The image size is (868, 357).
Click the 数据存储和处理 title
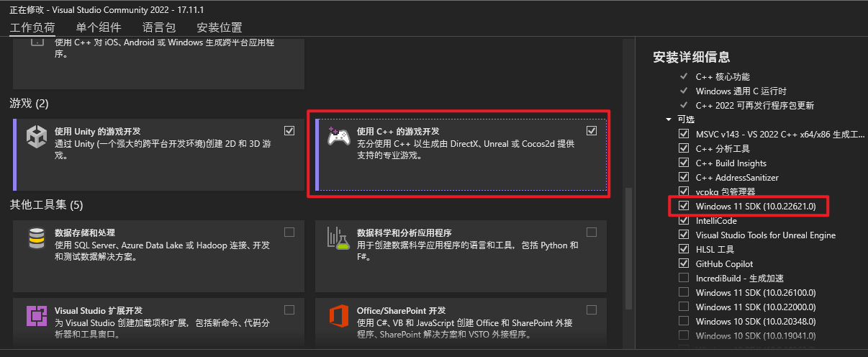click(x=85, y=233)
